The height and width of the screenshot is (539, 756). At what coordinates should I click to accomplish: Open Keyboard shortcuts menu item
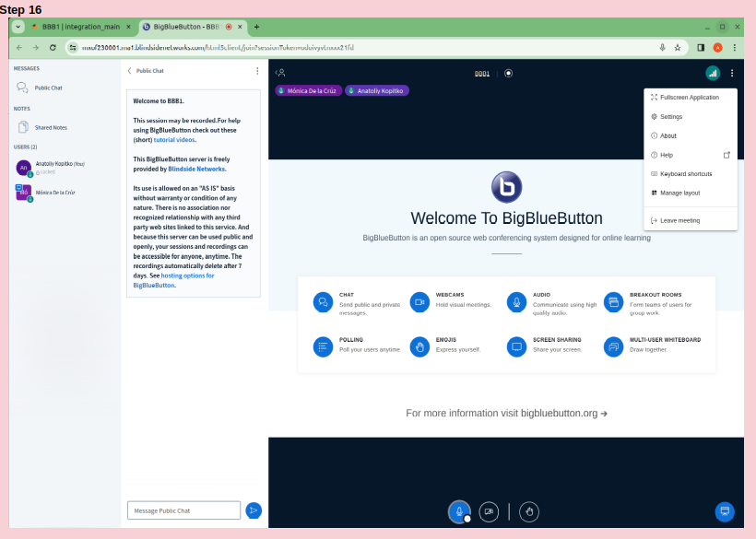pyautogui.click(x=691, y=174)
